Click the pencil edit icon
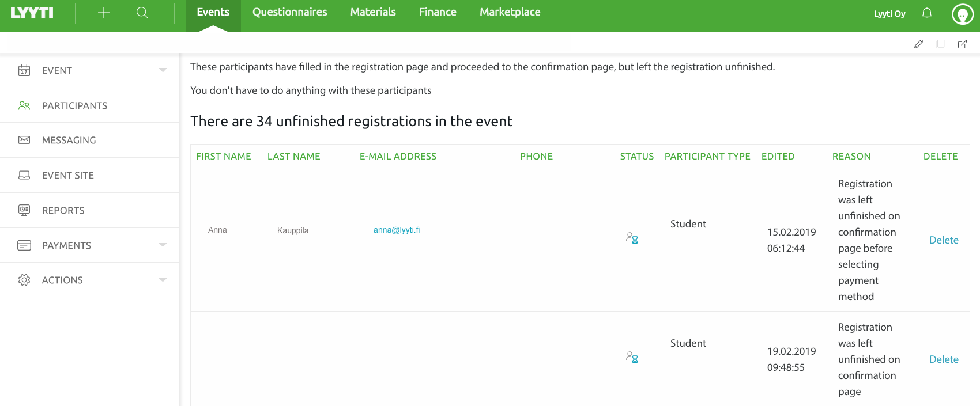 (919, 44)
